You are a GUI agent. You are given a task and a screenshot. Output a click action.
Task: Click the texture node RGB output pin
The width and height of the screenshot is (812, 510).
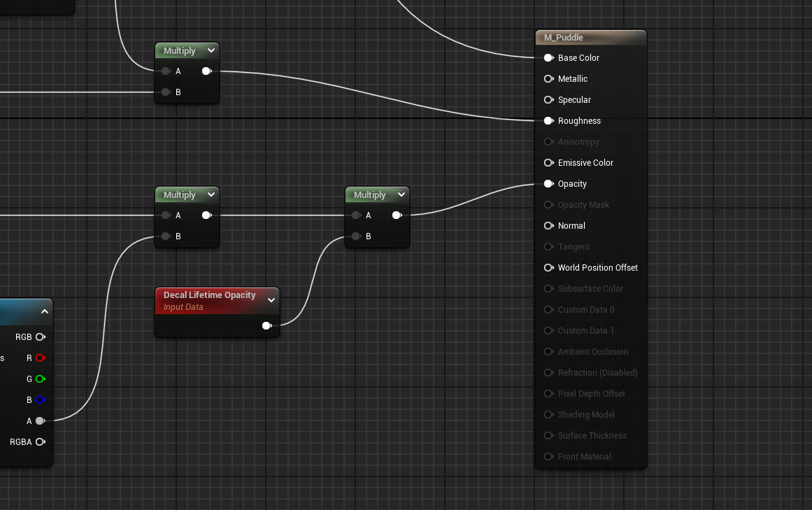[x=41, y=337]
